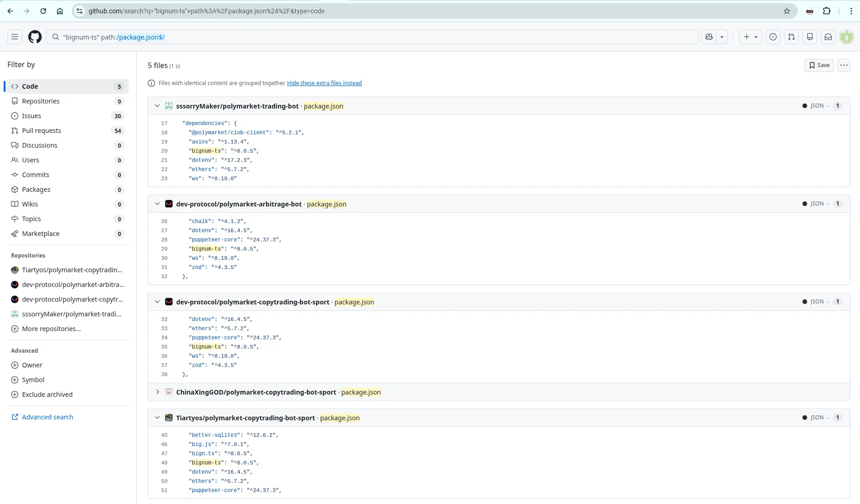Open the notifications inbox icon

tap(828, 37)
